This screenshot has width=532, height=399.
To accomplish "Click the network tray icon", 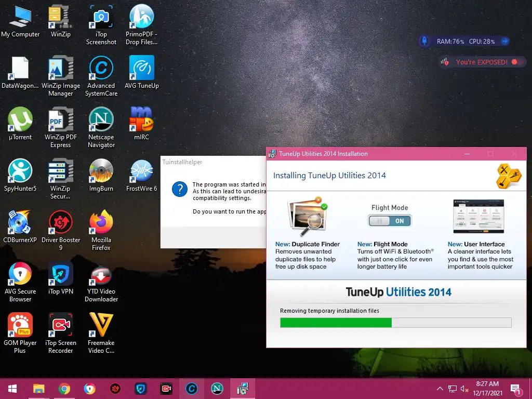I will click(453, 389).
